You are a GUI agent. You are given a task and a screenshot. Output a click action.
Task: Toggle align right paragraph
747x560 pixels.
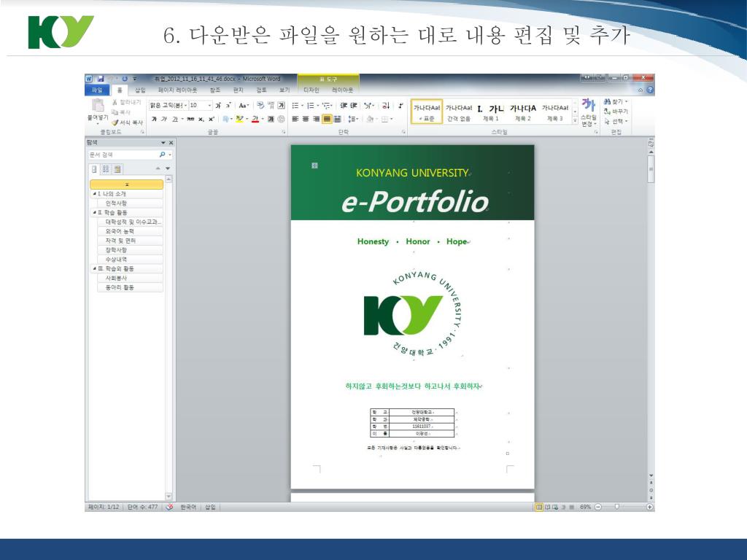click(x=317, y=119)
